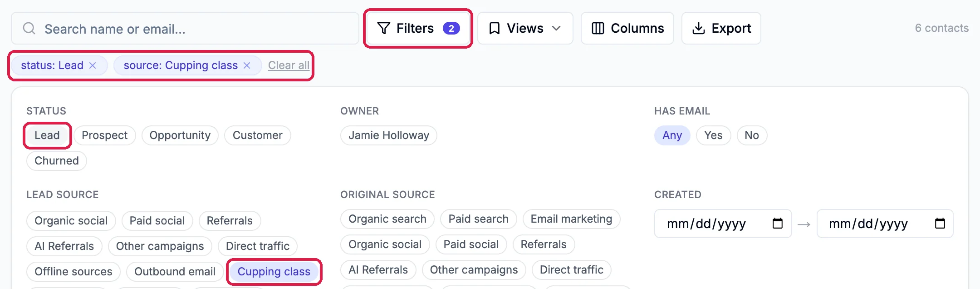Remove the status: Lead filter chip
Image resolution: width=980 pixels, height=289 pixels.
coord(93,65)
